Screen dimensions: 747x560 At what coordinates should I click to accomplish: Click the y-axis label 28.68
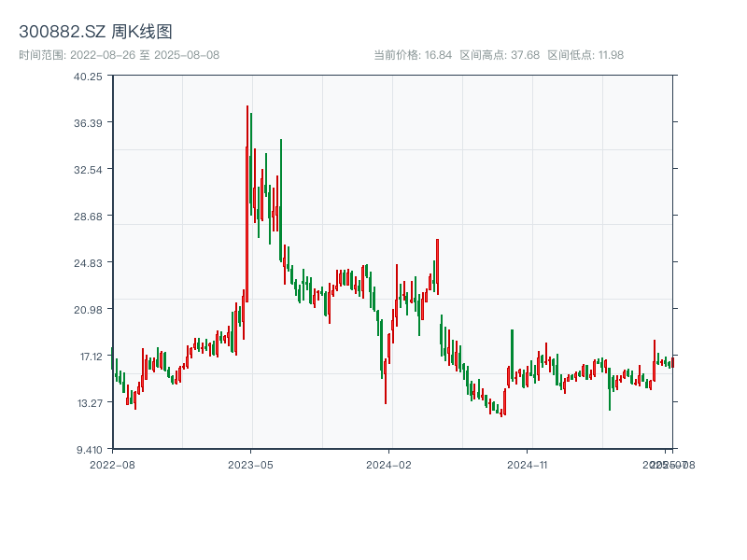pyautogui.click(x=88, y=217)
